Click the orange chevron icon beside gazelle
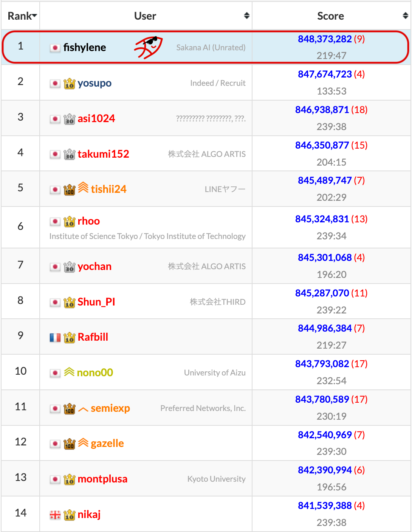 pos(83,443)
